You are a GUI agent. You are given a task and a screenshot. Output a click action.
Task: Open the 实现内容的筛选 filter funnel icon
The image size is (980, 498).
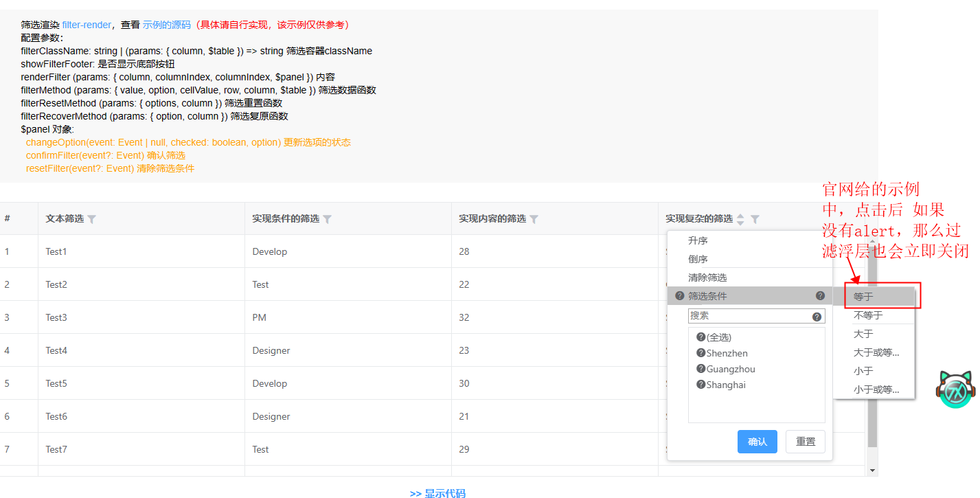(x=534, y=218)
